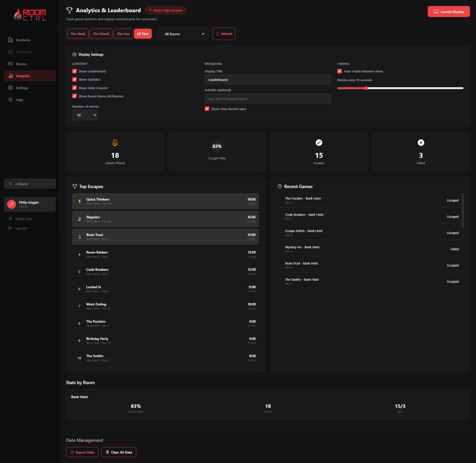The height and width of the screenshot is (463, 476).
Task: Click the Switch User icon
Action: point(10,219)
